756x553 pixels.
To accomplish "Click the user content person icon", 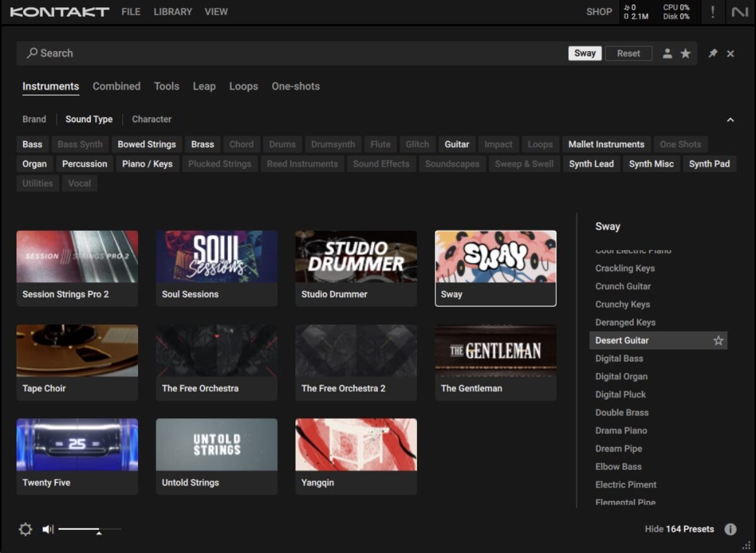I will [667, 54].
